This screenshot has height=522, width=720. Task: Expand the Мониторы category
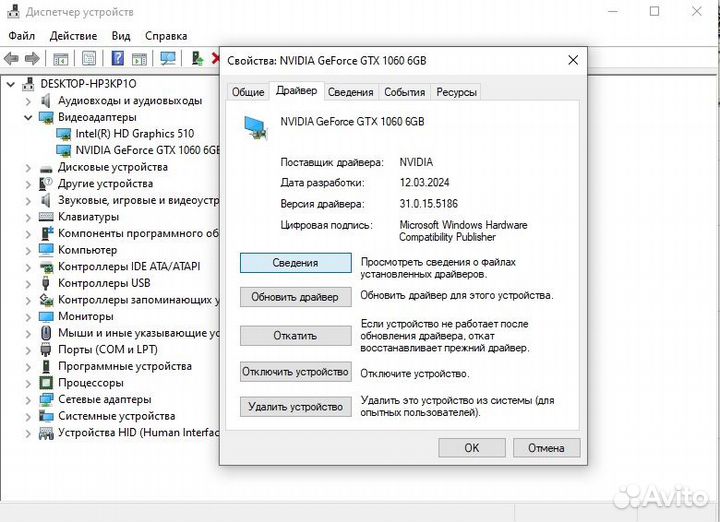(27, 316)
